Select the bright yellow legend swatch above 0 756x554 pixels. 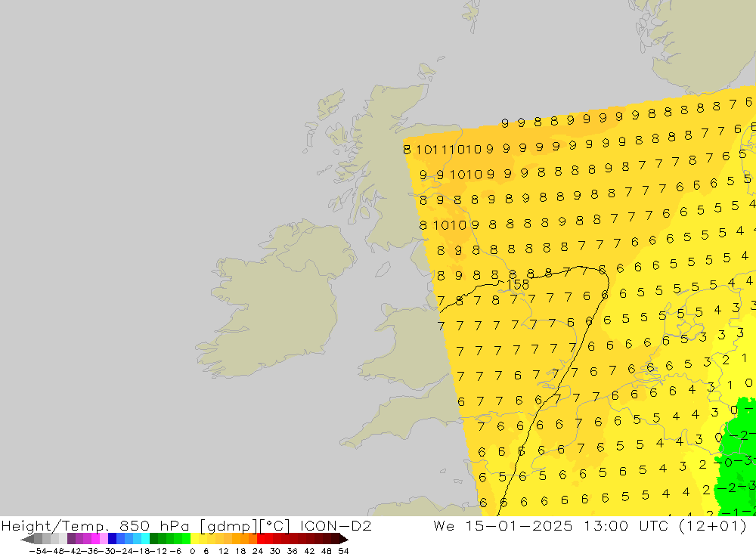(x=194, y=539)
